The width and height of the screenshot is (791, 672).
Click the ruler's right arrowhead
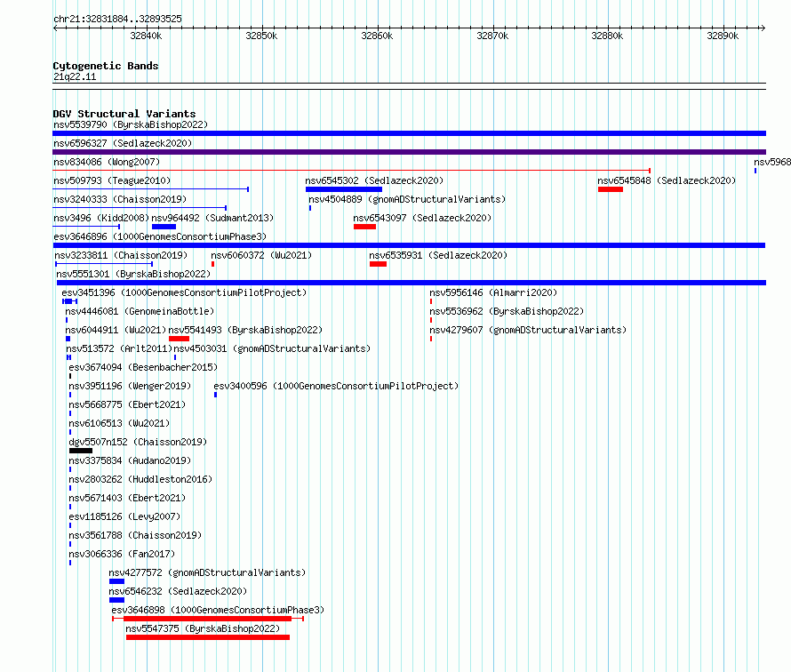click(x=763, y=28)
